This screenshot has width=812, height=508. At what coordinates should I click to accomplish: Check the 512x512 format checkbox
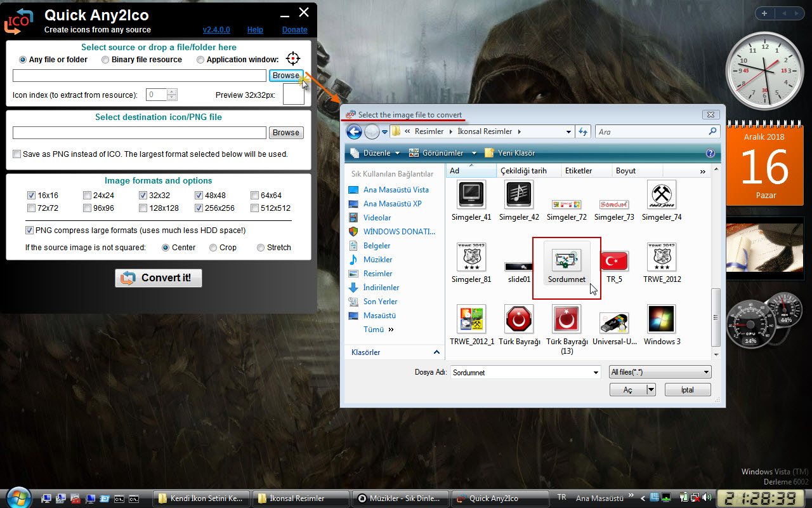point(254,208)
